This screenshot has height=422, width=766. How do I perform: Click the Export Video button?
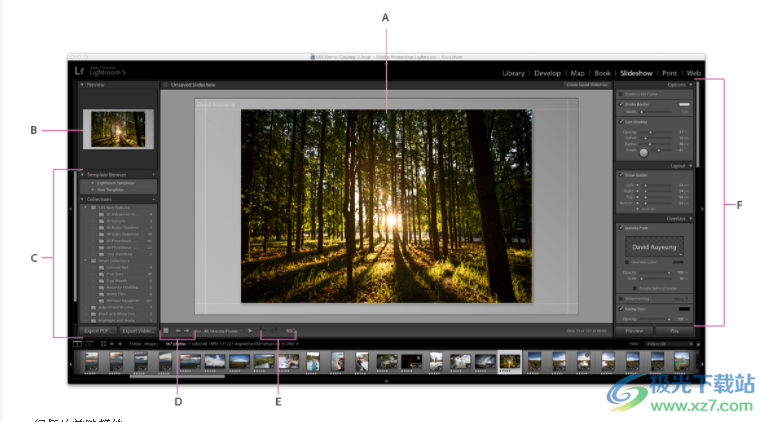tap(138, 331)
